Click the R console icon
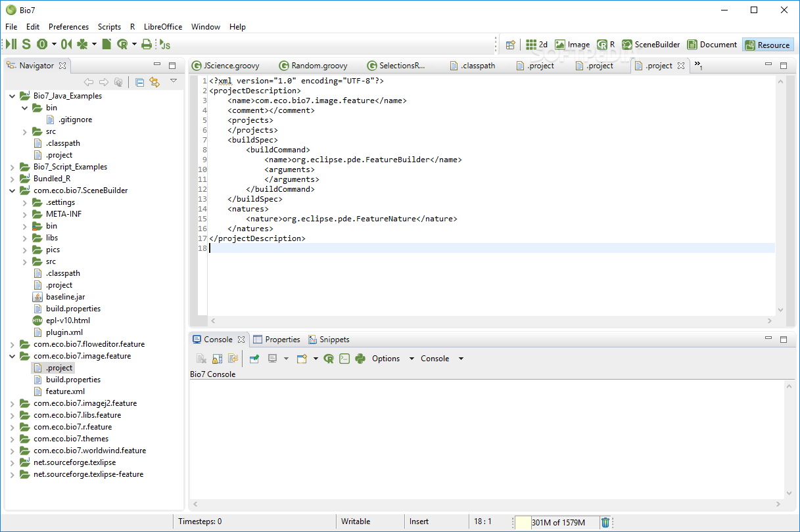 (329, 359)
